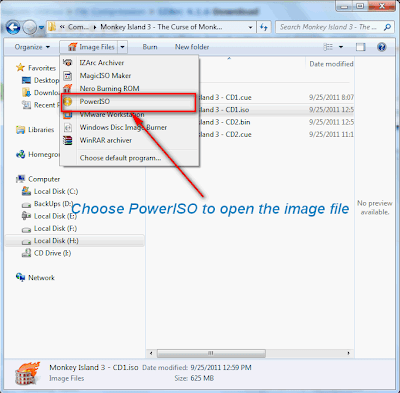
Task: Expand the address bar history dropdown
Action: point(250,27)
